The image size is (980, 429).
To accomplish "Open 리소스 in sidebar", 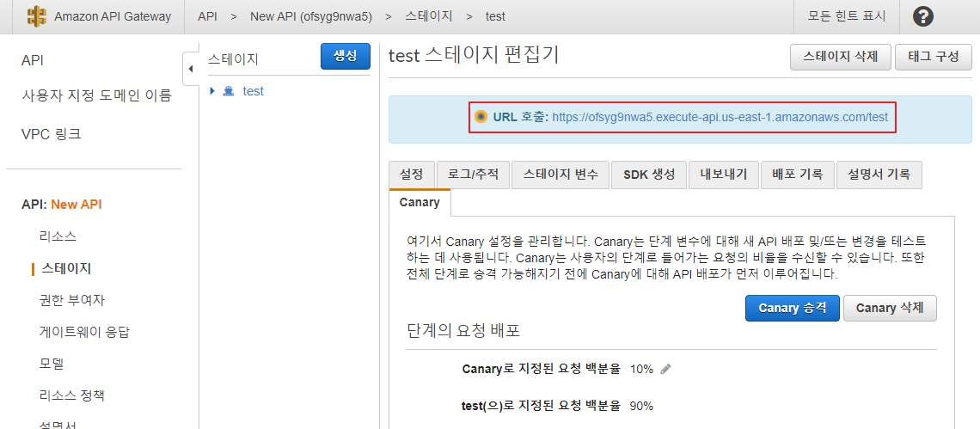I will tap(58, 236).
